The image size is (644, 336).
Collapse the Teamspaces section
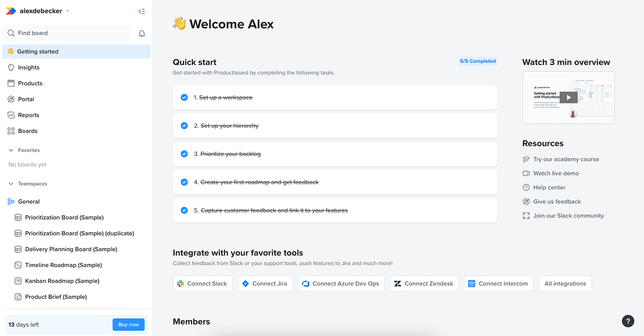coord(11,184)
